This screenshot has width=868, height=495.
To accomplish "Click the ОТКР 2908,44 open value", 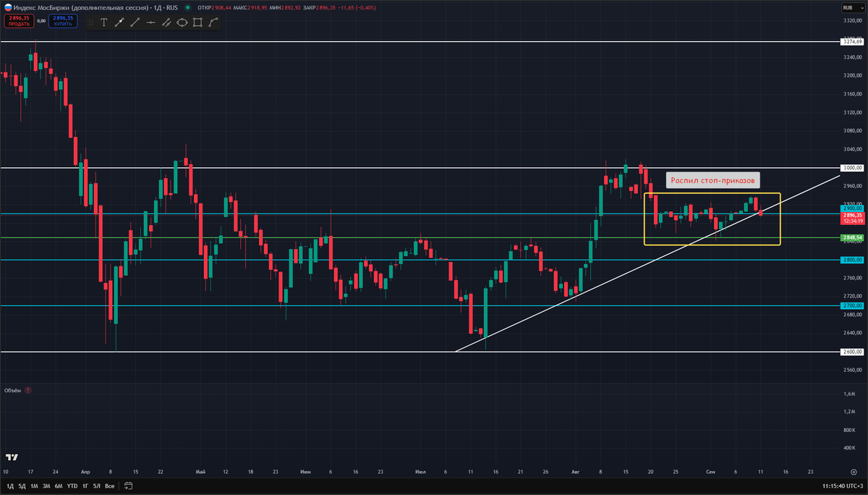I will click(x=214, y=7).
